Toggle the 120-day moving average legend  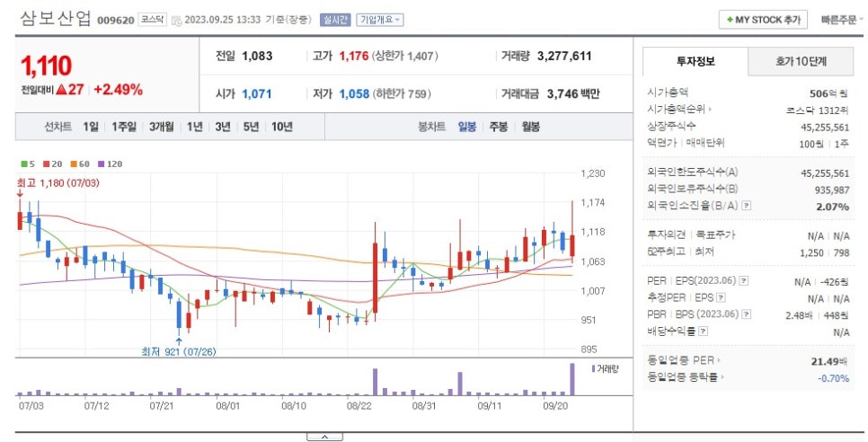pyautogui.click(x=110, y=164)
